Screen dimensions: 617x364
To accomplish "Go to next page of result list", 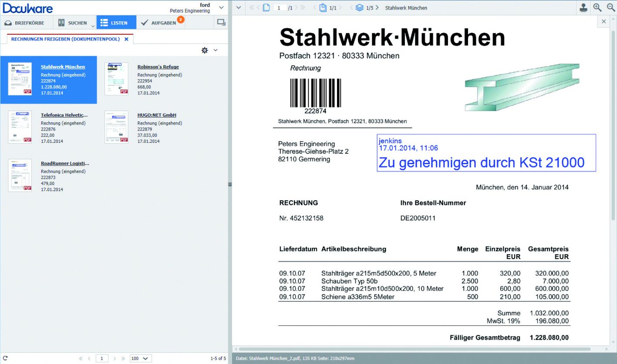I will [115, 358].
